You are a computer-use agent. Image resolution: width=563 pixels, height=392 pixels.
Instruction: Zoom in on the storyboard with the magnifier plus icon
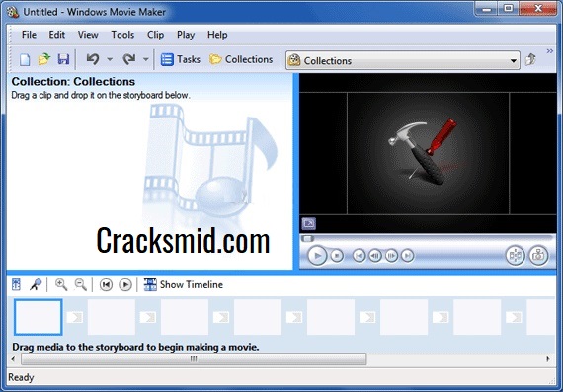(x=61, y=284)
